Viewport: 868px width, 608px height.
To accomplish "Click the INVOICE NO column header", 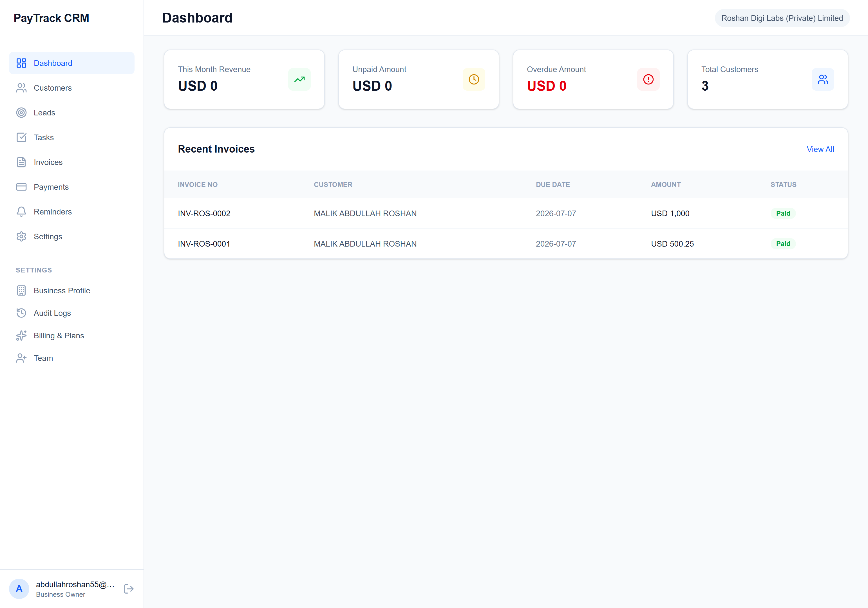I will coord(198,185).
